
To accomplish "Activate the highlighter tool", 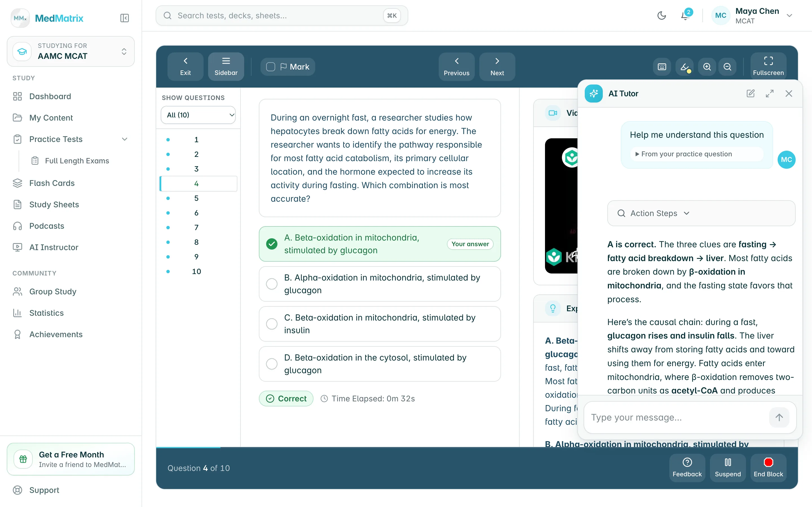I will 685,67.
